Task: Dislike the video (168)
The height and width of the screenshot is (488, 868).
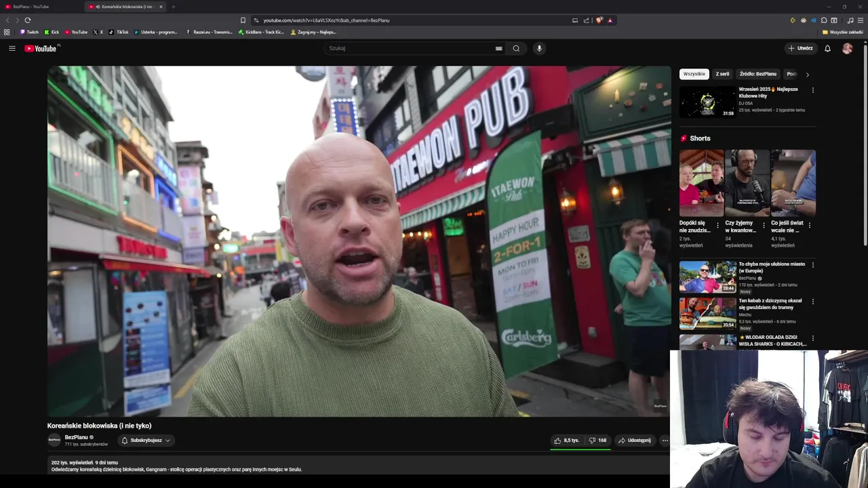Action: (x=597, y=441)
